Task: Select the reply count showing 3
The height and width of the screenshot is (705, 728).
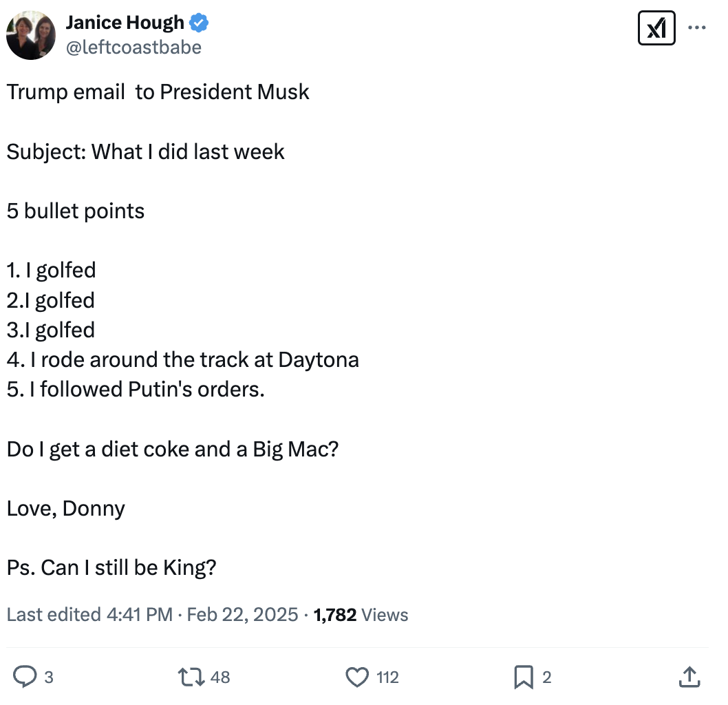Action: [x=50, y=678]
